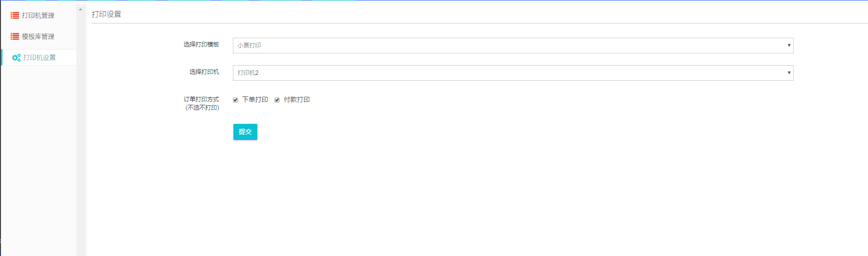
Task: Click the 选择打印机 field label
Action: point(204,72)
